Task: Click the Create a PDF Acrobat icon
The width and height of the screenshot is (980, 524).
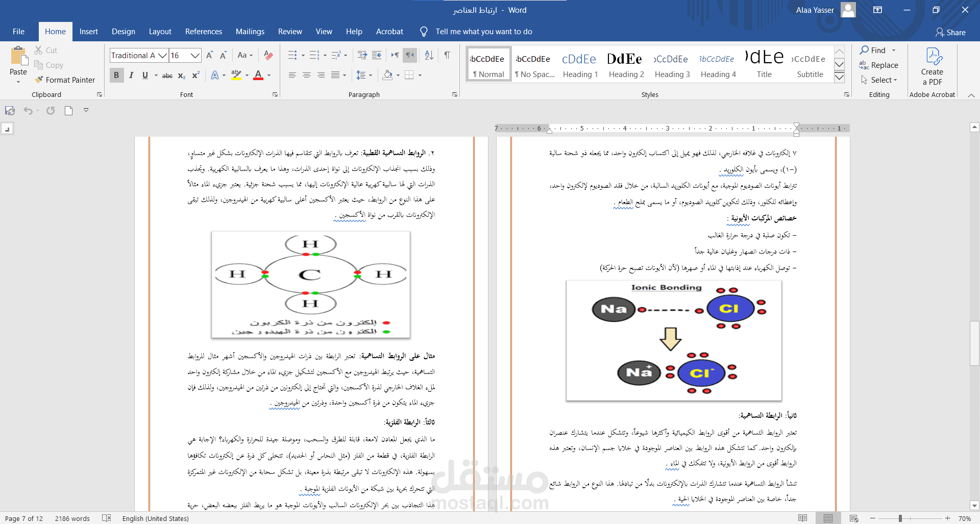Action: point(932,66)
